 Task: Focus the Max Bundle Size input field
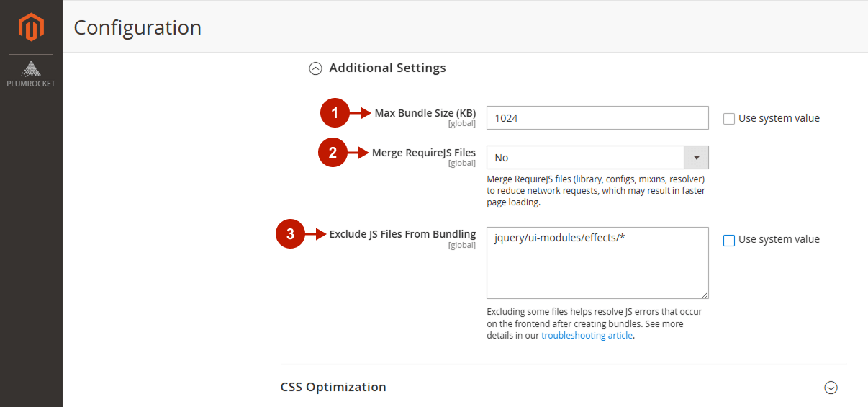[597, 118]
